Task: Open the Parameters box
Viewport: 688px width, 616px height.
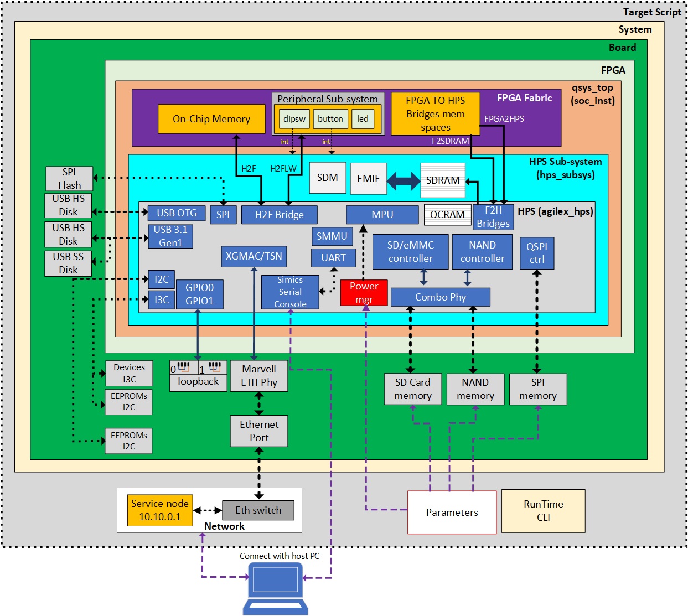Action: pyautogui.click(x=452, y=512)
